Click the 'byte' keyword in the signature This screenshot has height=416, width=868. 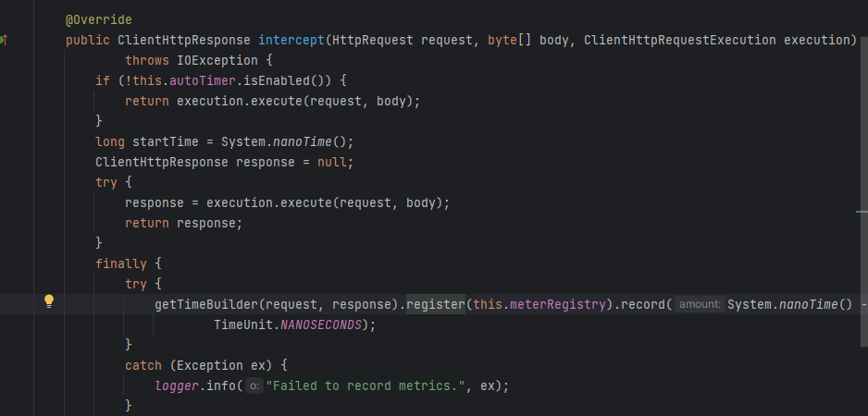point(502,41)
